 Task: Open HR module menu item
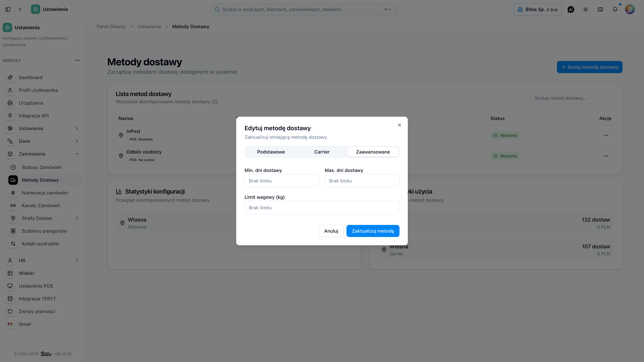22,261
